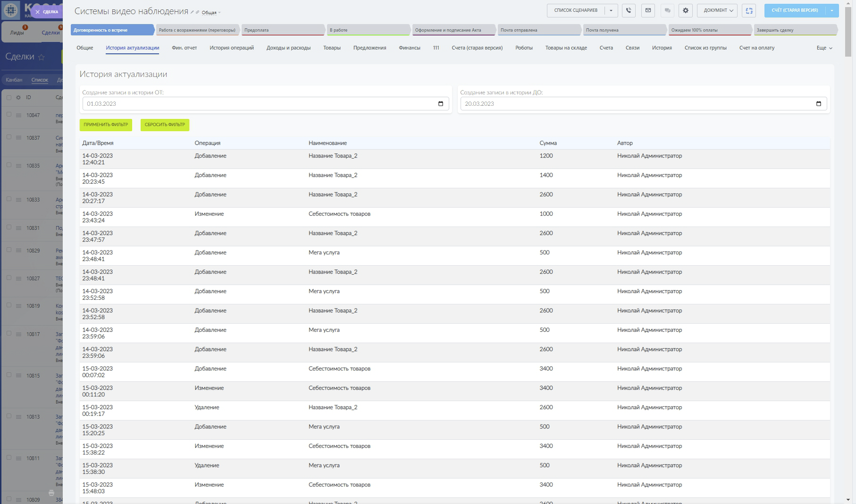Click the fullscreen expand icon

pyautogui.click(x=749, y=10)
